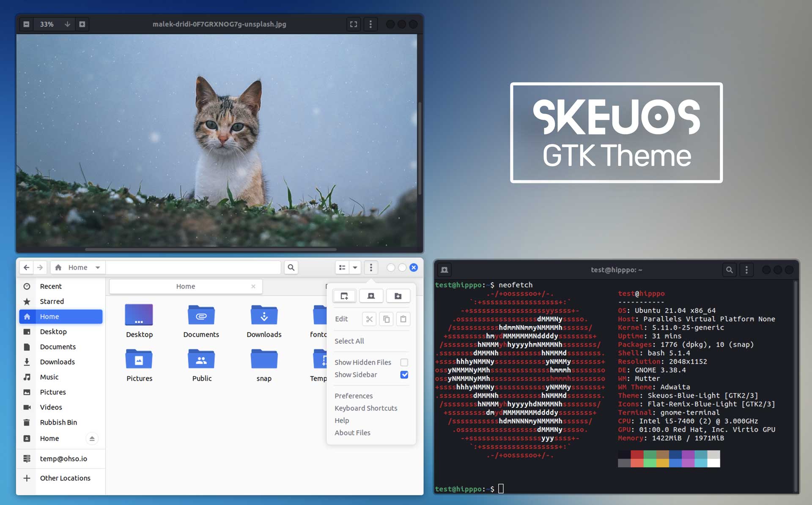Click Paste clipboard icon in popover
This screenshot has width=812, height=505.
[x=403, y=319]
